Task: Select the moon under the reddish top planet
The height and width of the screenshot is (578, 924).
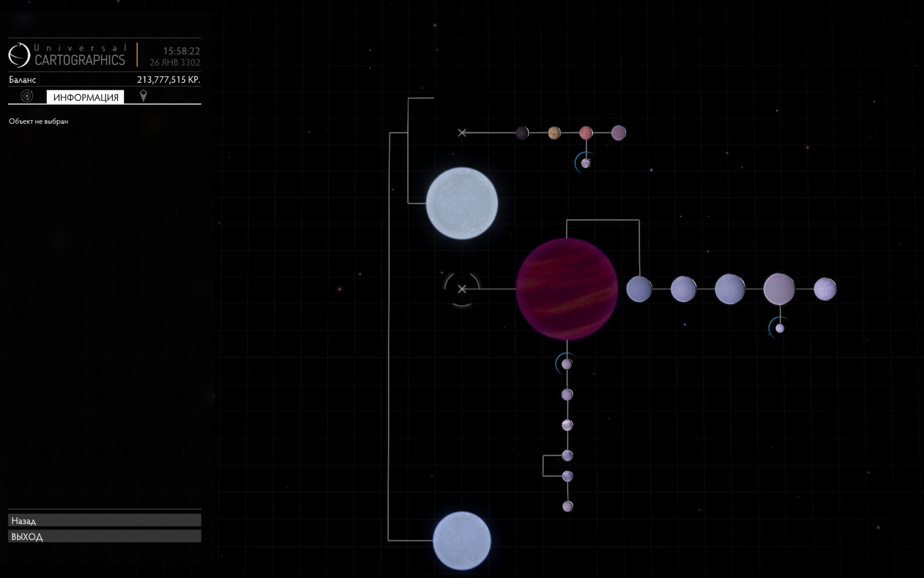Action: click(586, 163)
